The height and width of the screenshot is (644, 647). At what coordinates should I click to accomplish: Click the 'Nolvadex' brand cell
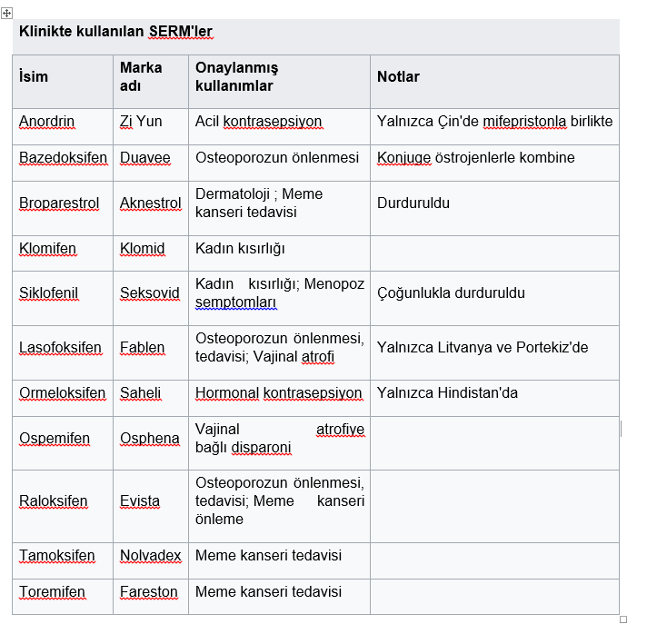(x=151, y=555)
